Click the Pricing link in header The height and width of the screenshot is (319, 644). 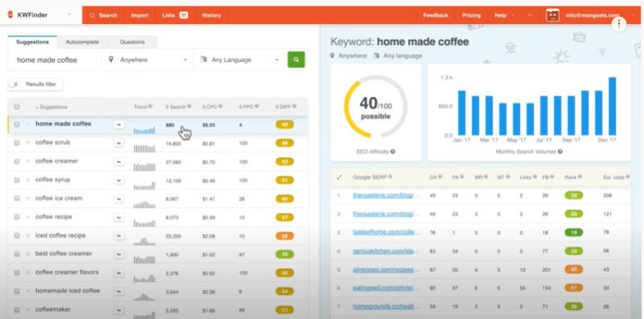[x=471, y=15]
